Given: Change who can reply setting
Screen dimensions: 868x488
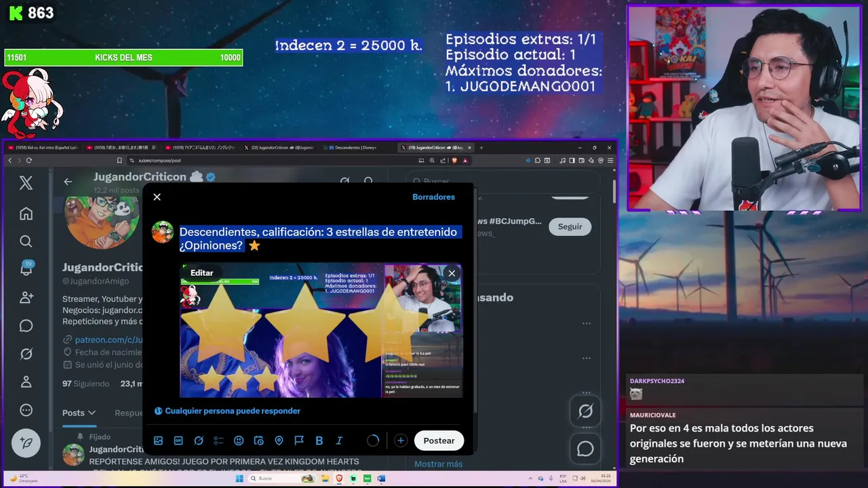Looking at the screenshot, I should (x=227, y=411).
